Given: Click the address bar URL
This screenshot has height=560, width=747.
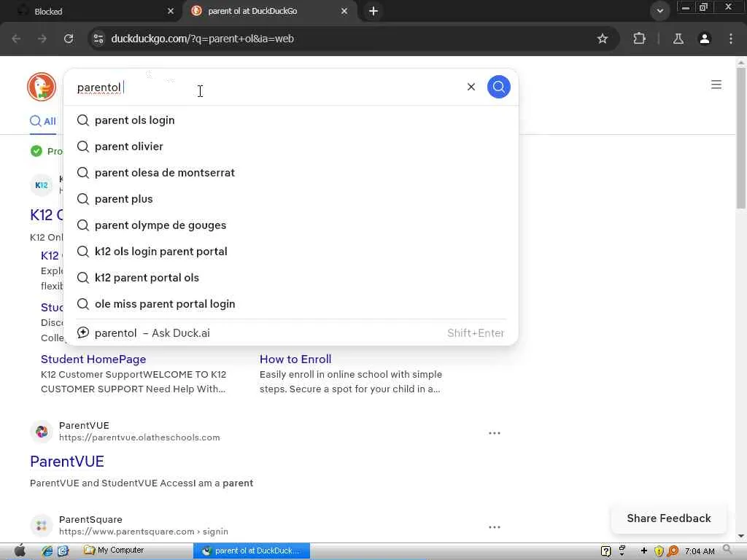Looking at the screenshot, I should point(202,39).
